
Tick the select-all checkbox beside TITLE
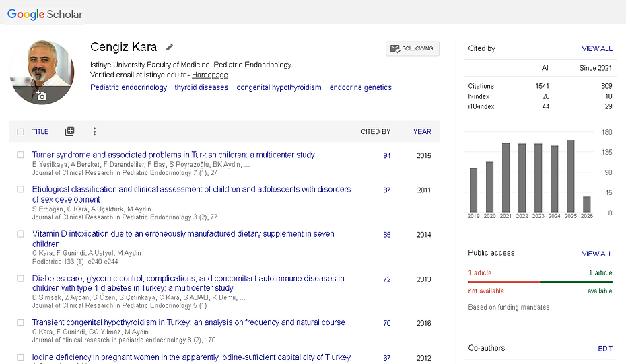(20, 132)
